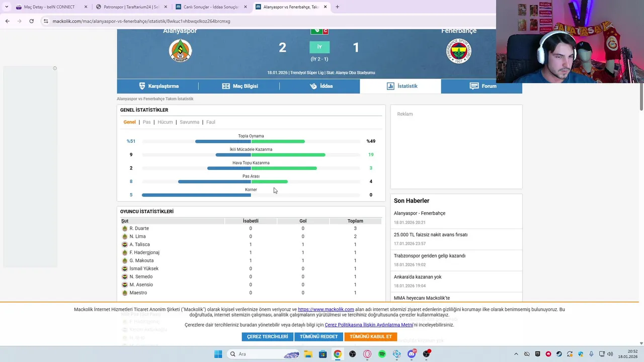
Task: Select the Savunma statistics filter
Action: (x=190, y=122)
